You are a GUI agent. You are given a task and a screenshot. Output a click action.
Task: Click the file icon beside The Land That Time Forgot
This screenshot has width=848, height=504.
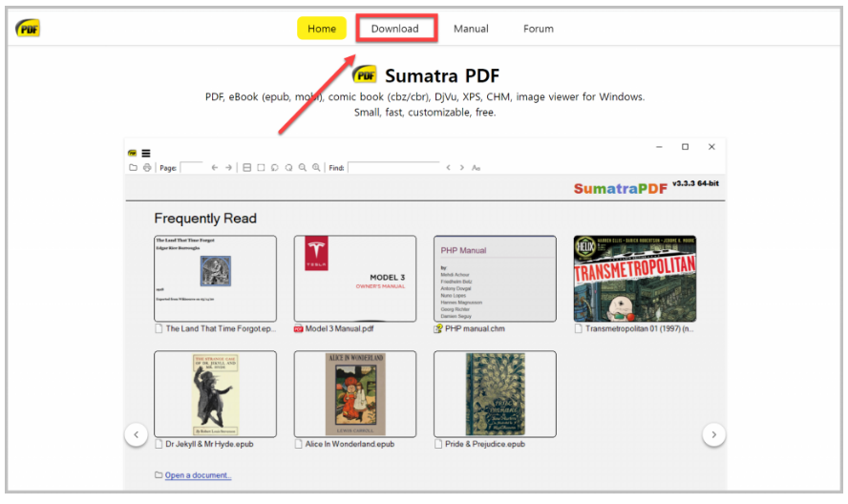click(x=159, y=328)
